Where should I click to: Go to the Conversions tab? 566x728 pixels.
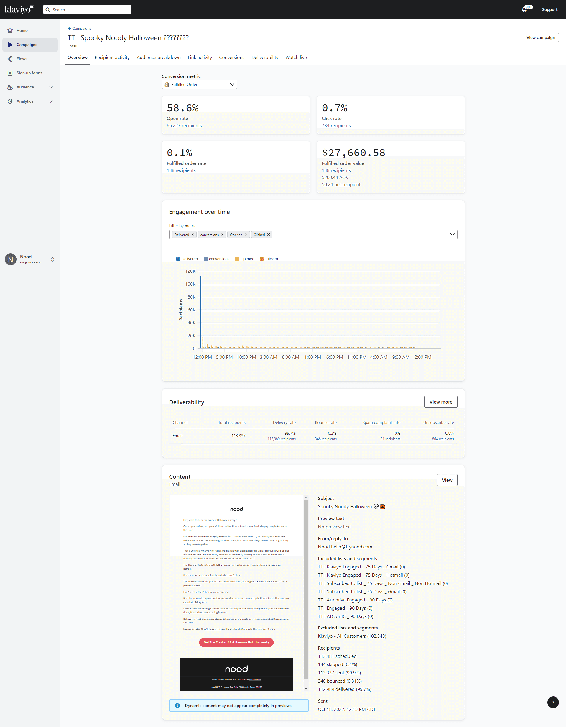tap(231, 58)
